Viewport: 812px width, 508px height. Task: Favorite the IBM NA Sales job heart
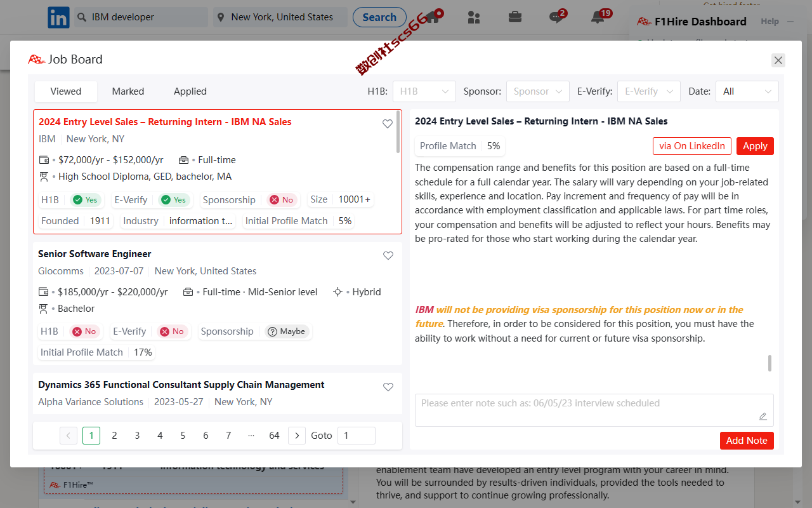coord(388,124)
